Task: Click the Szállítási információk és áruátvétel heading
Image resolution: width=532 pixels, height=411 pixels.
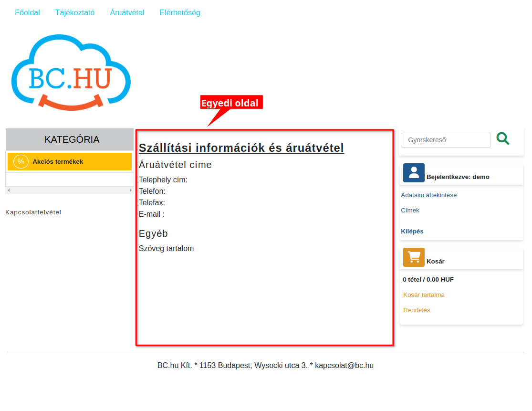Action: [x=241, y=148]
